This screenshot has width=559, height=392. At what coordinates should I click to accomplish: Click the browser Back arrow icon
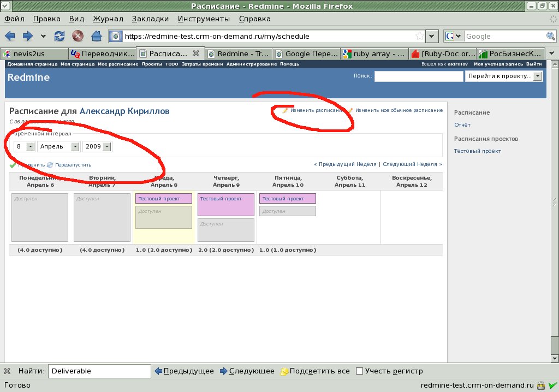10,37
